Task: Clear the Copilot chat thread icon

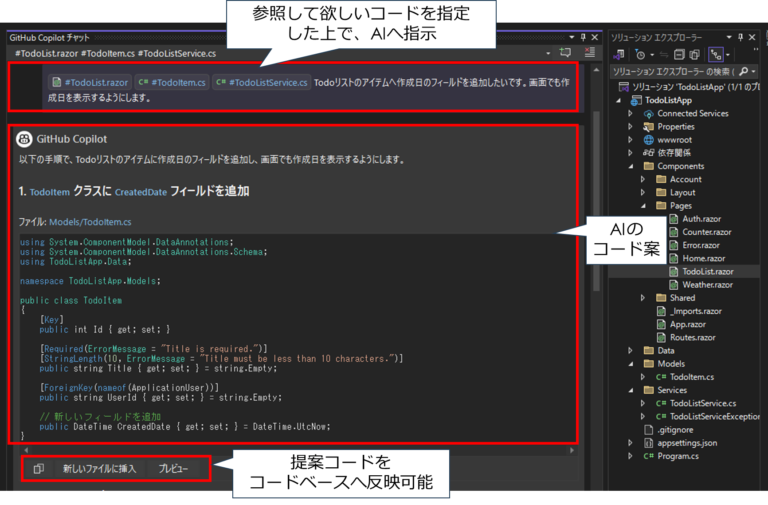Action: [590, 52]
